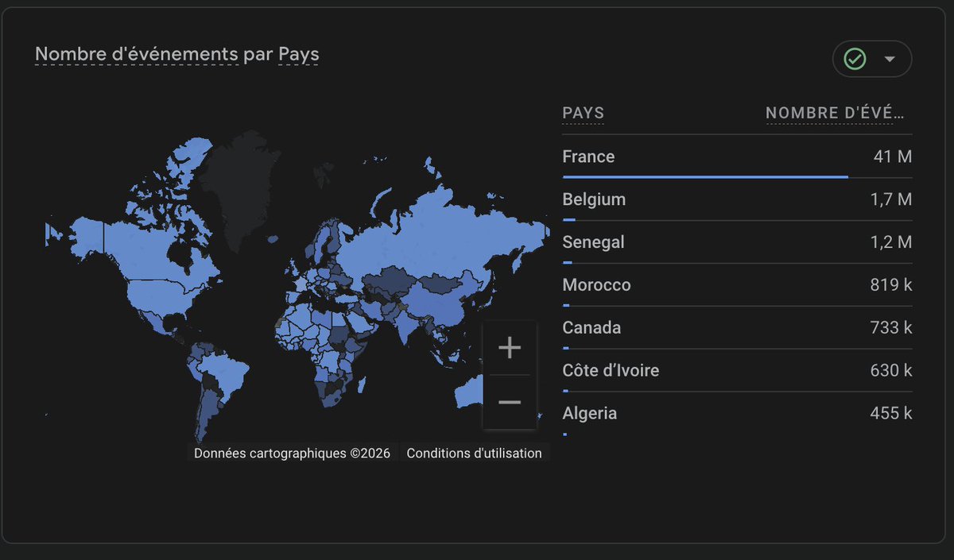Select the France row
Screen dimensions: 954x560
click(x=737, y=156)
